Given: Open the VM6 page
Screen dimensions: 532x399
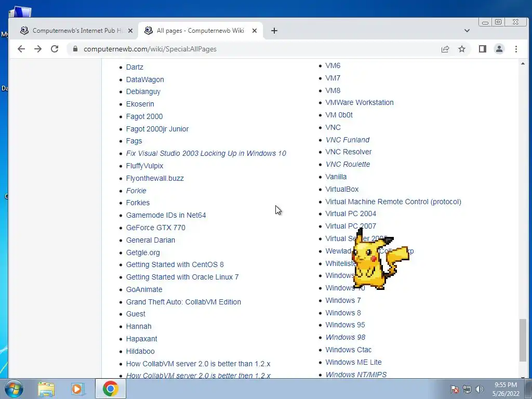Looking at the screenshot, I should (x=333, y=65).
